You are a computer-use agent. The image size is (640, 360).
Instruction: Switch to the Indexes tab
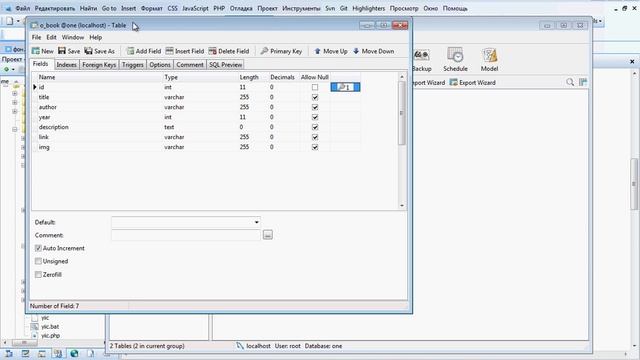(x=67, y=64)
